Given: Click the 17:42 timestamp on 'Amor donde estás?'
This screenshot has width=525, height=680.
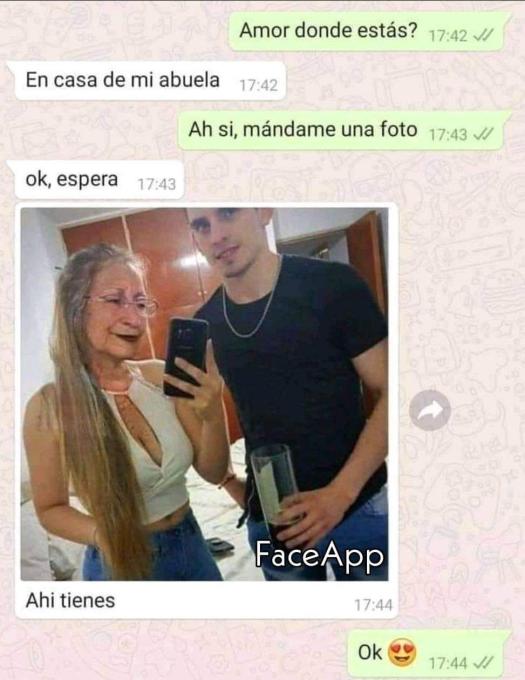Looking at the screenshot, I should click(x=448, y=36).
